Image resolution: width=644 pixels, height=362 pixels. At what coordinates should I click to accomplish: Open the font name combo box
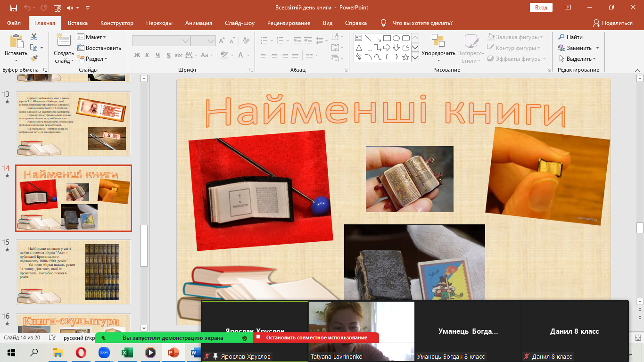[161, 41]
